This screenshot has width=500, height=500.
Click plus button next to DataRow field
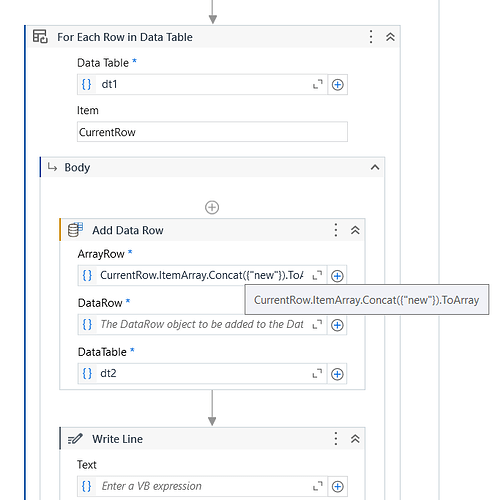(x=337, y=325)
